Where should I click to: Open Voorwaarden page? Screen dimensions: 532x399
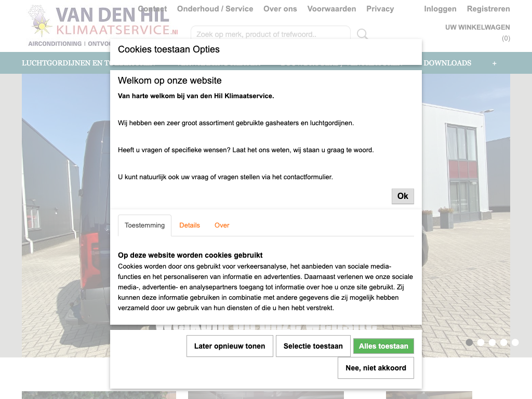[332, 9]
